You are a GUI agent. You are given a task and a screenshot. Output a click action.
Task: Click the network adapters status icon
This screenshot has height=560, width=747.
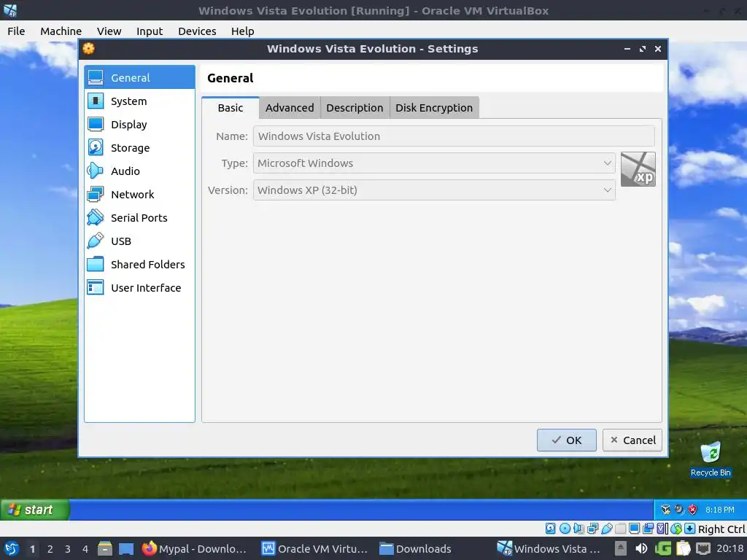tap(592, 529)
